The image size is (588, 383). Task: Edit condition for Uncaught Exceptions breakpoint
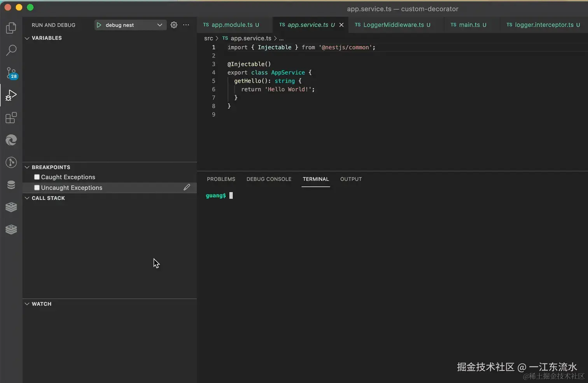tap(187, 188)
